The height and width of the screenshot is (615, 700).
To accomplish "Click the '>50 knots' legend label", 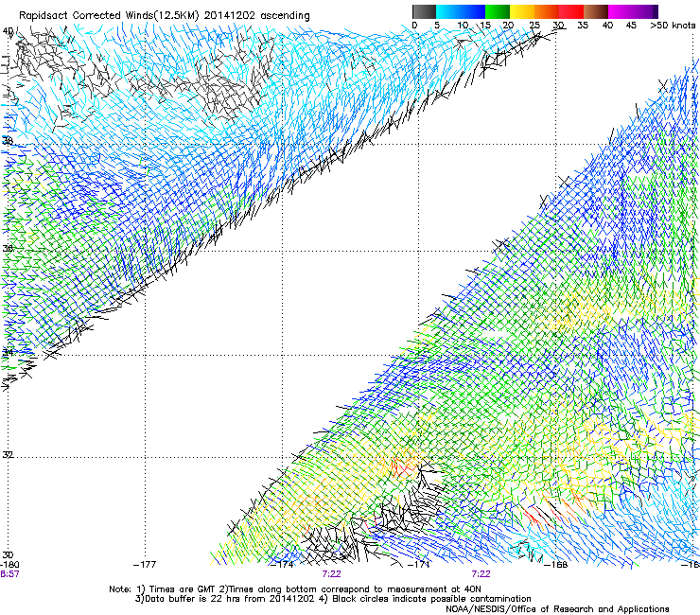I will tap(673, 26).
